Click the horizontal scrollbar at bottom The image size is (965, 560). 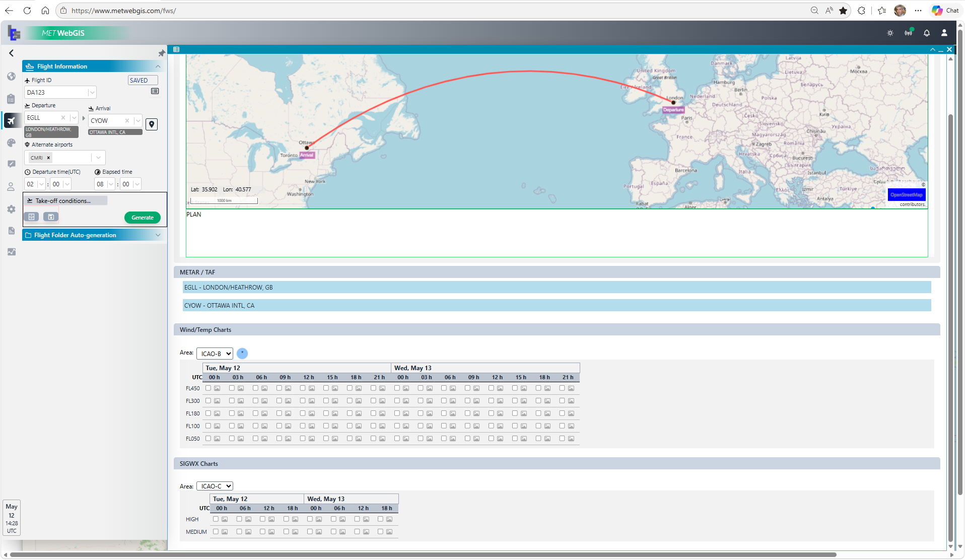click(423, 555)
